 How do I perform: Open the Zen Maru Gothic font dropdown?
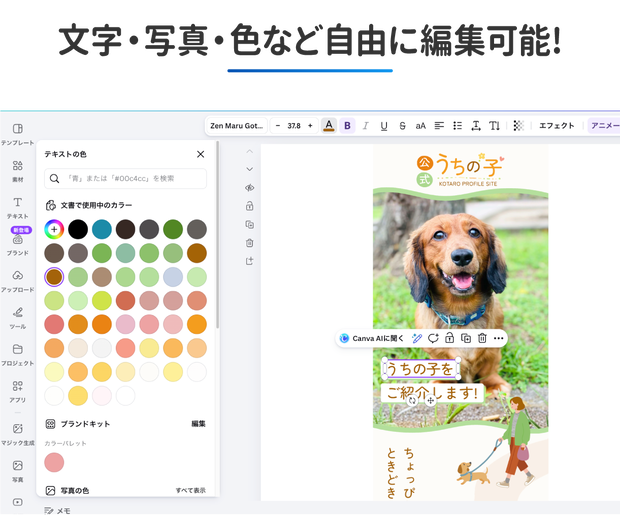[x=236, y=126]
